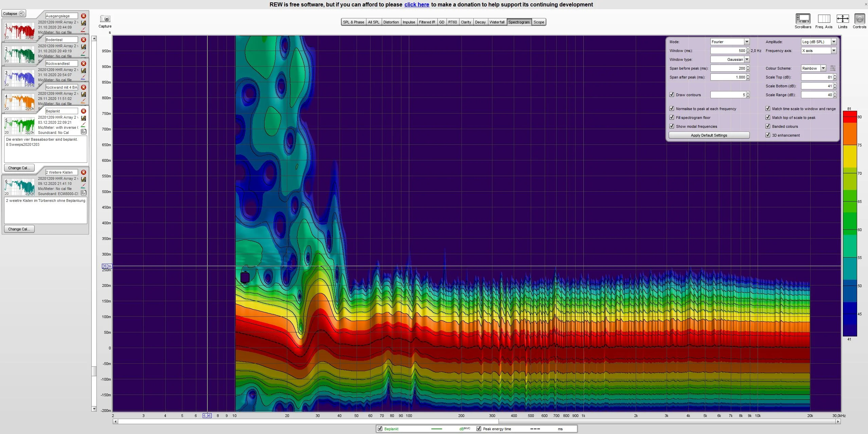Image resolution: width=868 pixels, height=434 pixels.
Task: Click Apply Default Settings button
Action: [x=709, y=135]
